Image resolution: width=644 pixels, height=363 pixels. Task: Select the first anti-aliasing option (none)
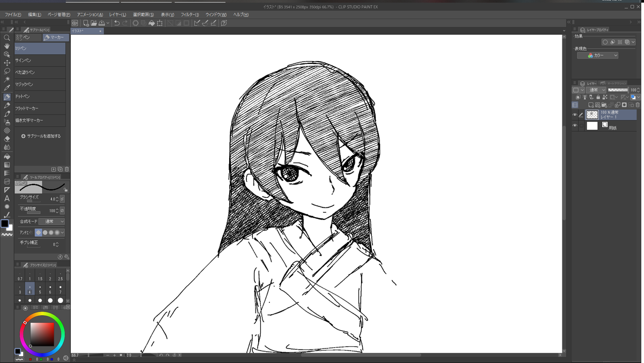[x=39, y=233]
